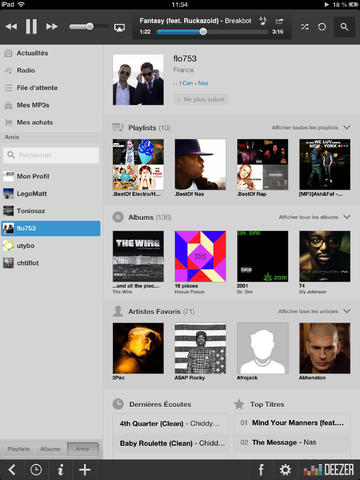Click plus add icon in bottom bar
The height and width of the screenshot is (480, 360).
[x=85, y=470]
